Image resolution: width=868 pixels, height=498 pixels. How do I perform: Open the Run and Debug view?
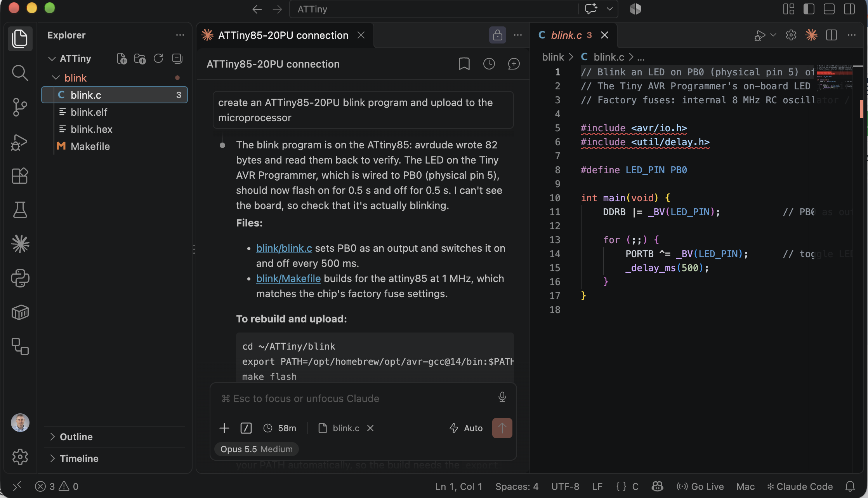[x=20, y=142]
